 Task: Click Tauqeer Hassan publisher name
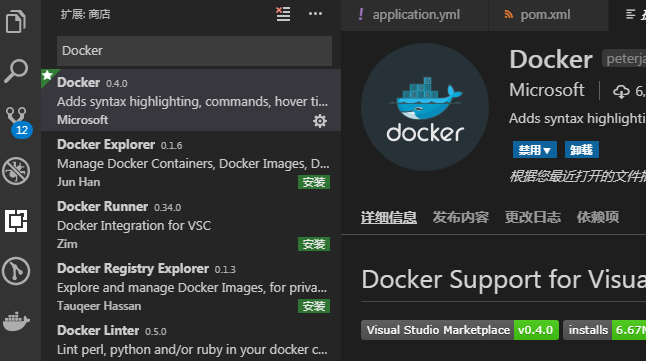tap(99, 306)
